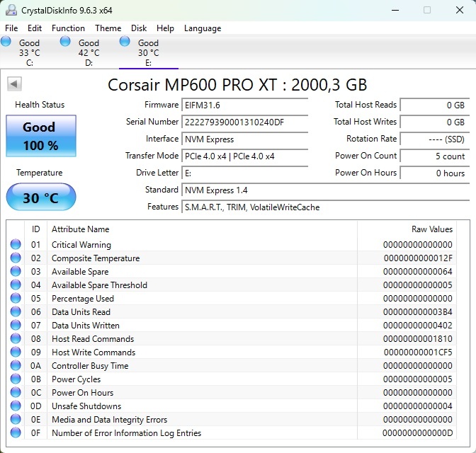Image resolution: width=476 pixels, height=453 pixels.
Task: Select the Unsafe Shutdowns attribute name
Action: point(86,406)
